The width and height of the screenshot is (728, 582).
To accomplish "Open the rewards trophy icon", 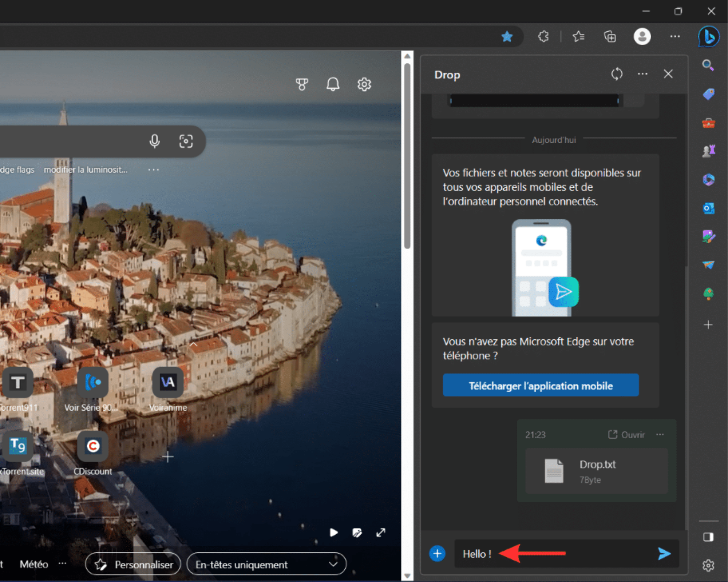I will (302, 84).
